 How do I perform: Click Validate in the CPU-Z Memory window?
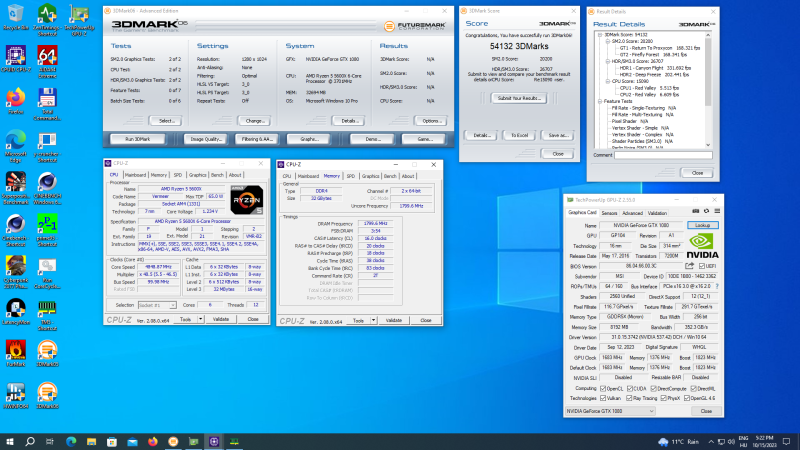(x=394, y=320)
